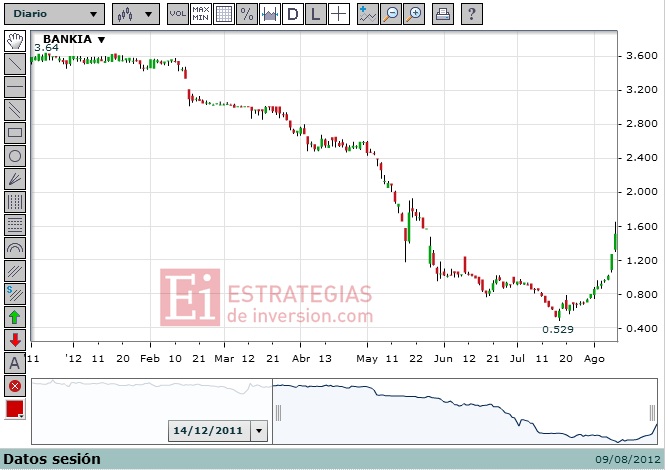Select the circle drawing tool
The height and width of the screenshot is (470, 670).
15,156
